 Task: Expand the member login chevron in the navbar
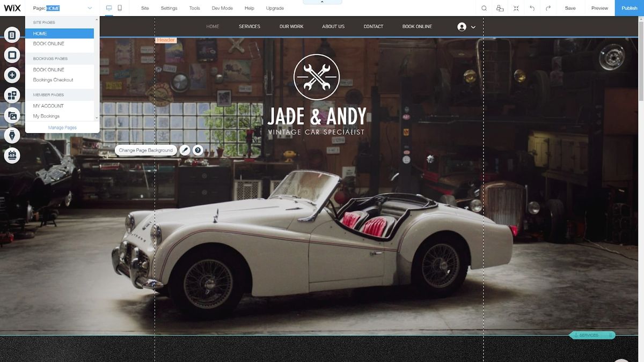(472, 26)
